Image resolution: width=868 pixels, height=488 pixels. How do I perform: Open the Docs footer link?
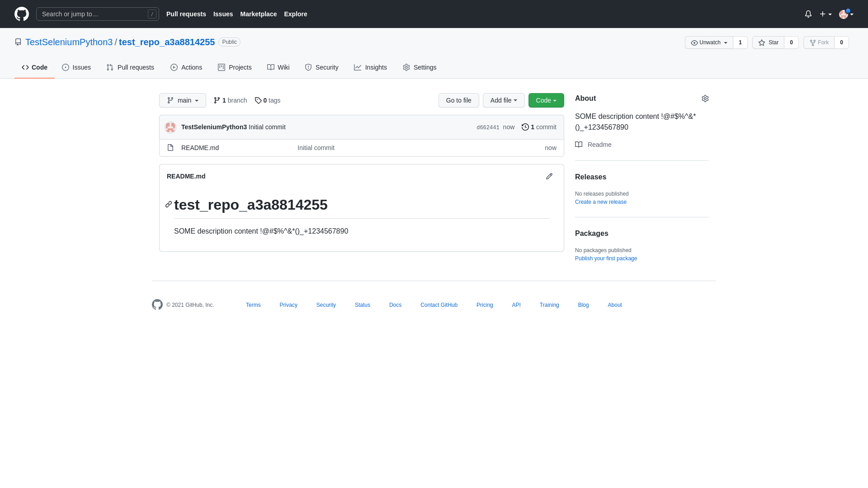(395, 305)
